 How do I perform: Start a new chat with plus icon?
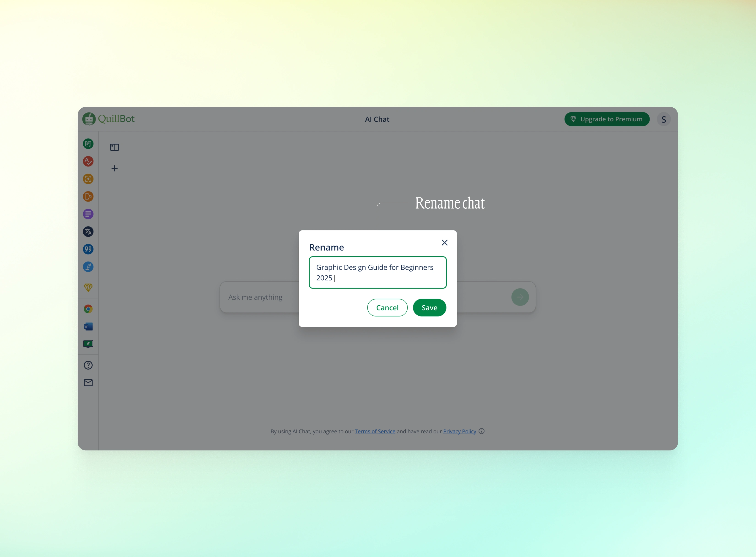click(115, 168)
